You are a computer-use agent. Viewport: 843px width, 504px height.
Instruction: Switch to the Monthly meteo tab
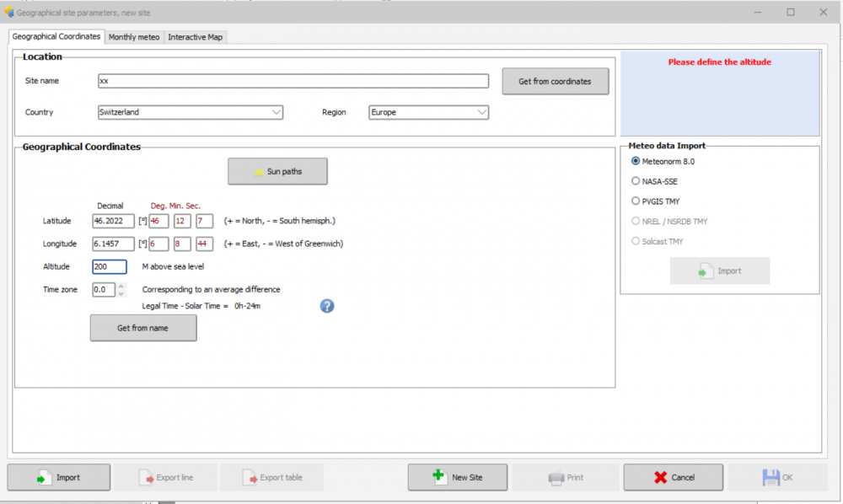(134, 37)
